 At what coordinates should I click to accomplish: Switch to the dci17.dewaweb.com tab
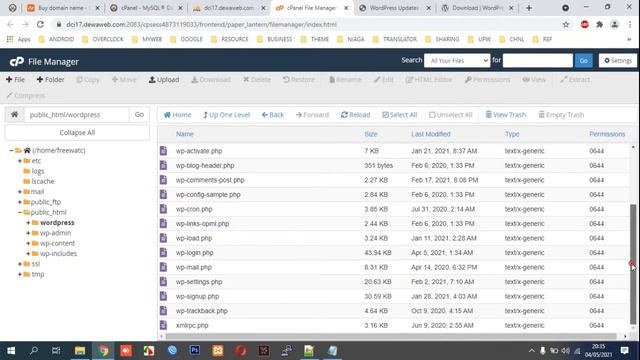tap(229, 8)
